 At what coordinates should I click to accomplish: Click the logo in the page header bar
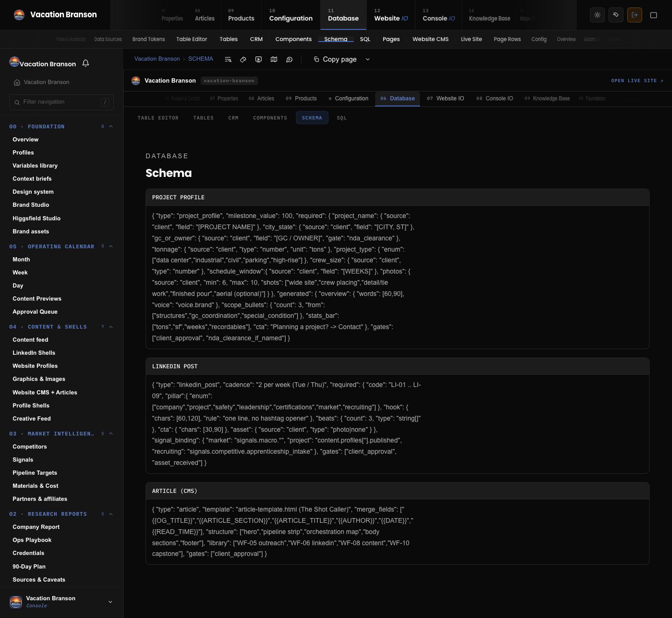tap(136, 81)
